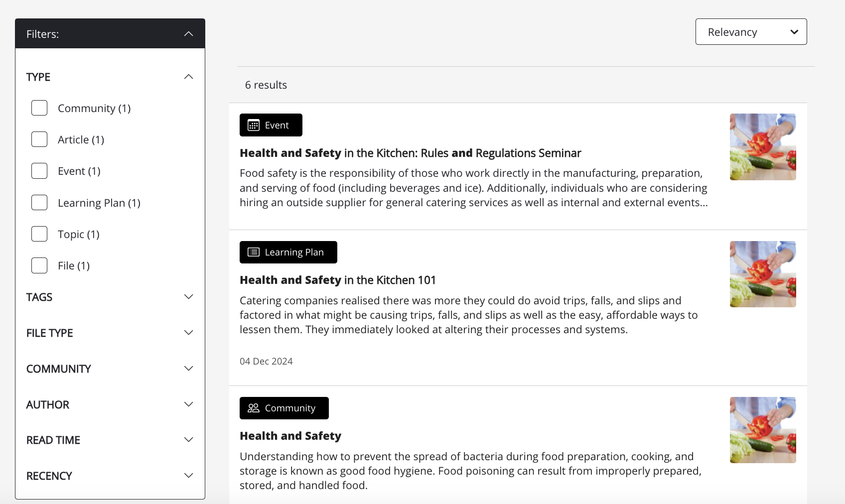Image resolution: width=845 pixels, height=504 pixels.
Task: Collapse the TYPE filter section
Action: 188,77
